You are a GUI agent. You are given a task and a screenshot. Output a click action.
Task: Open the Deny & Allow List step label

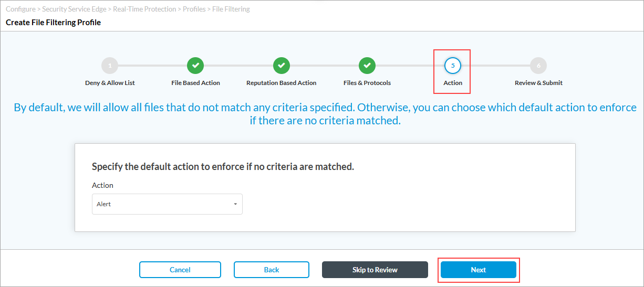[110, 83]
